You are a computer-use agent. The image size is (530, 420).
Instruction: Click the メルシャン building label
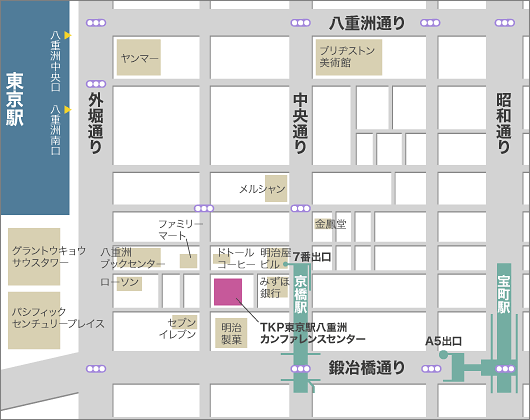click(263, 189)
